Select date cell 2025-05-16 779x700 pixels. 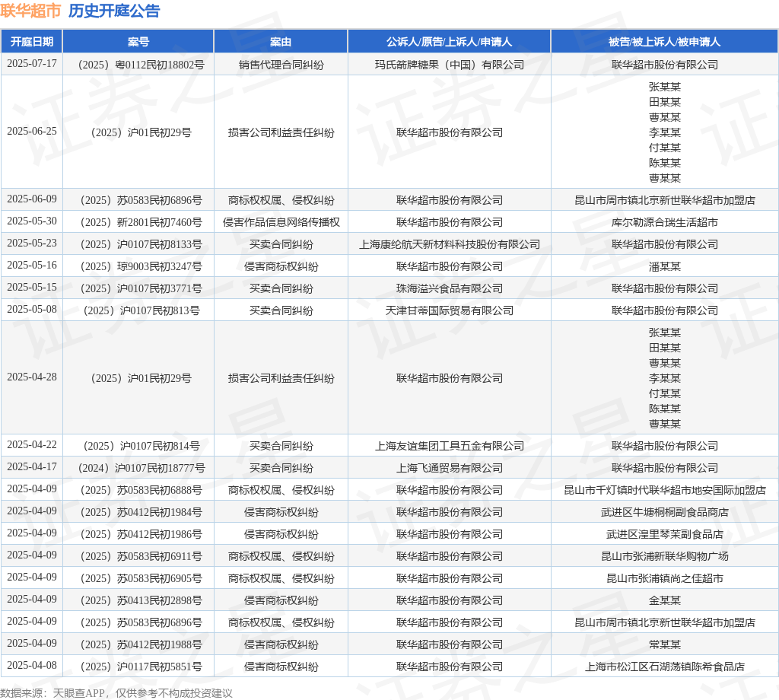click(32, 266)
